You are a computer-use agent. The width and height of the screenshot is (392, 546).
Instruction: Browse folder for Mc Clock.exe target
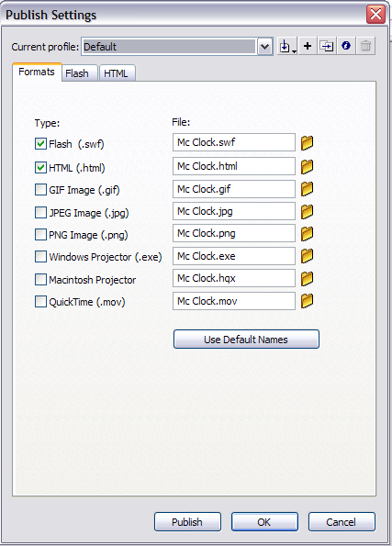(x=307, y=256)
